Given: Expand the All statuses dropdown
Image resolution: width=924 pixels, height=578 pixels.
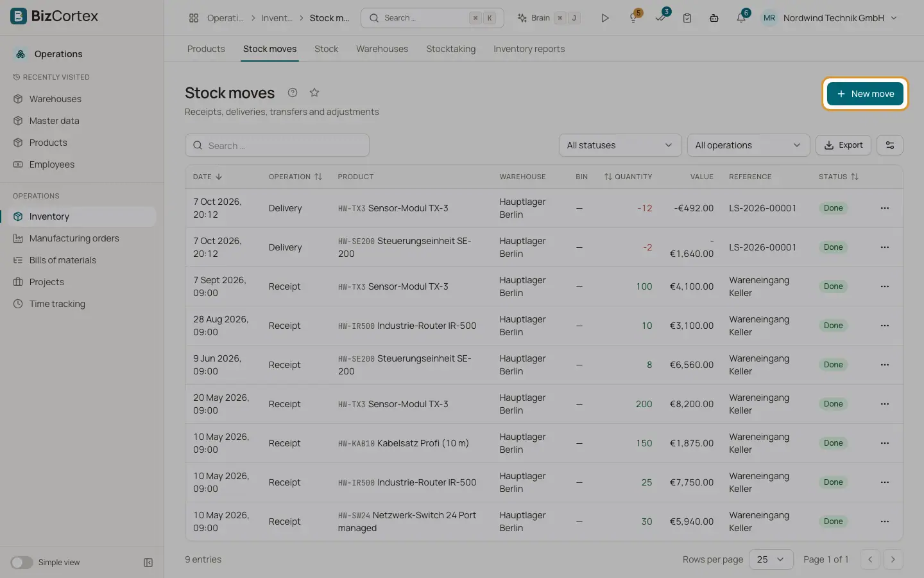Looking at the screenshot, I should [620, 145].
